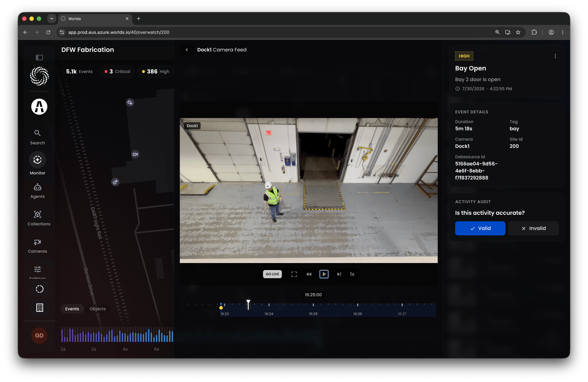Collapse the sidebar panel icon
Viewport: 588px width, 382px height.
(x=39, y=58)
